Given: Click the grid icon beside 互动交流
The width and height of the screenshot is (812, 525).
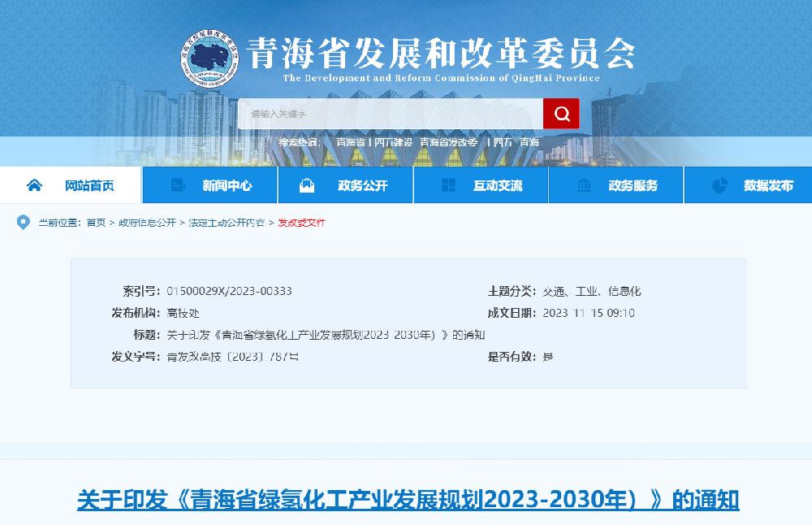Looking at the screenshot, I should coord(448,185).
